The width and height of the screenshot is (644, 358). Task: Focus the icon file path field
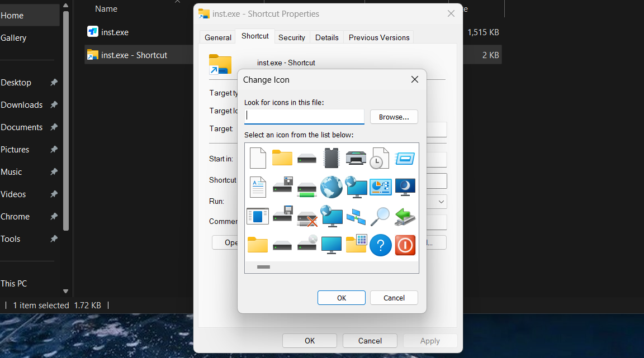pos(304,116)
